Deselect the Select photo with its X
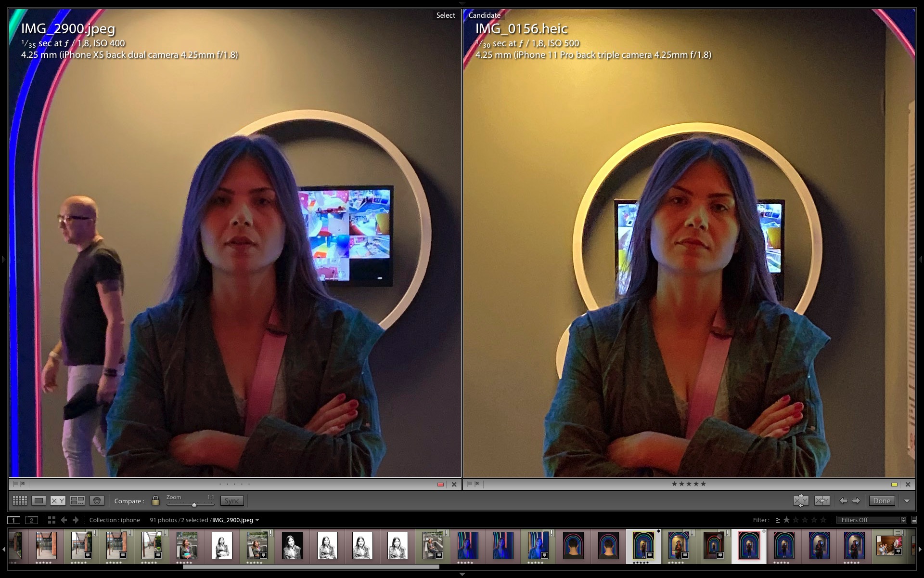Image resolution: width=924 pixels, height=578 pixels. tap(454, 485)
